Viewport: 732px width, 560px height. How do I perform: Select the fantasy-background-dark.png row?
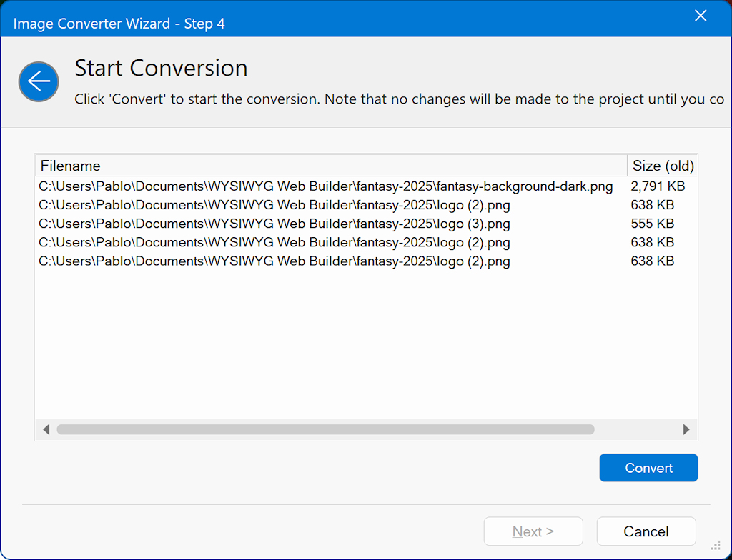[325, 186]
